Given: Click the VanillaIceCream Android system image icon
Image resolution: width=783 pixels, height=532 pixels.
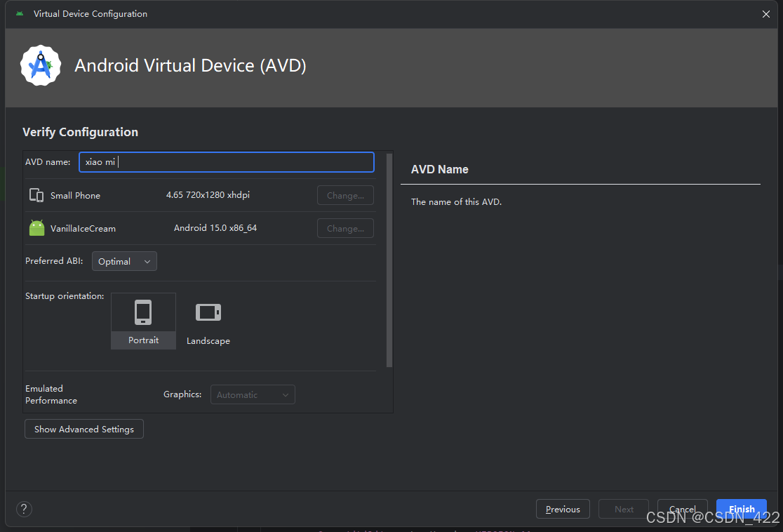Looking at the screenshot, I should (36, 227).
